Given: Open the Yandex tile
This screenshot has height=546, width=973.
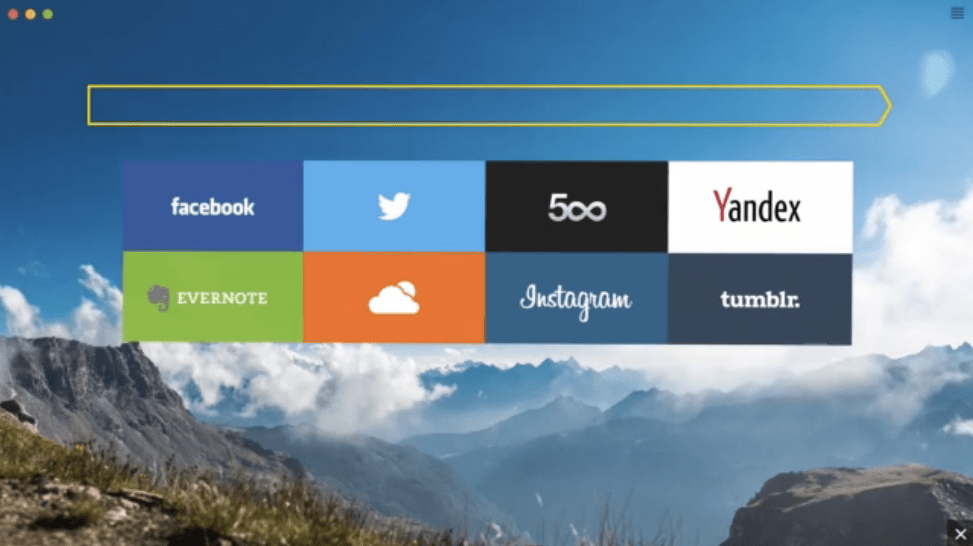Looking at the screenshot, I should 760,207.
